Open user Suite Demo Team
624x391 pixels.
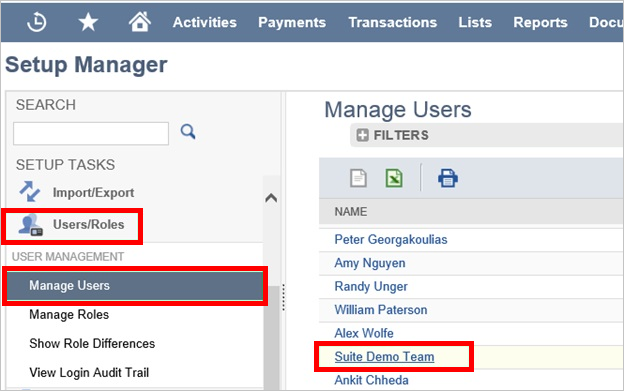[384, 356]
